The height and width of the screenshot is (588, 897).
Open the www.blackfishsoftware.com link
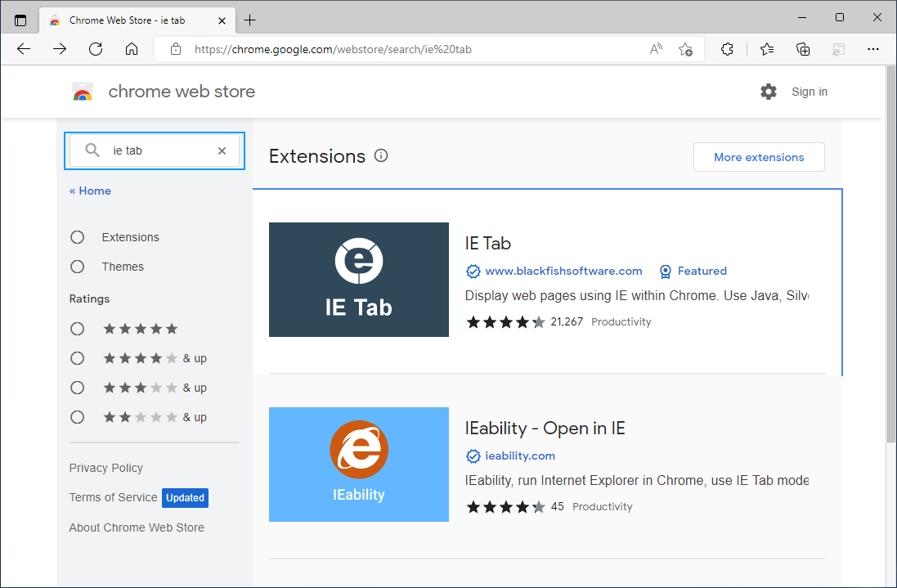(x=563, y=271)
